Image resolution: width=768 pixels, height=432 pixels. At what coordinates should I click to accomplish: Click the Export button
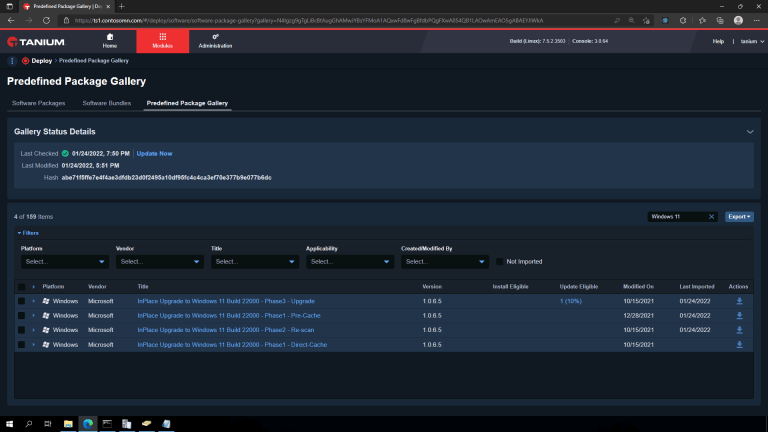tap(739, 216)
